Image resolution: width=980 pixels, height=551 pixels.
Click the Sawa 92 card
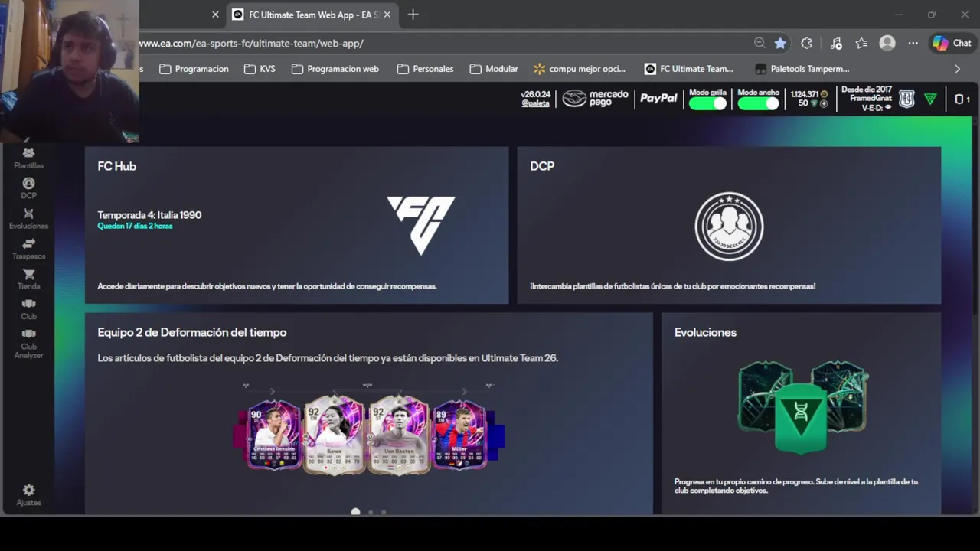[335, 435]
